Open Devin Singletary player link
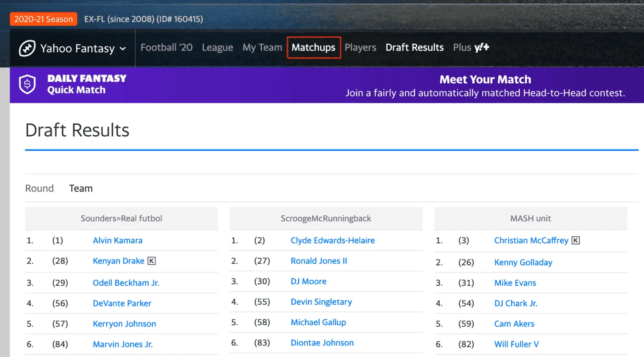This screenshot has height=357, width=644. click(x=321, y=302)
